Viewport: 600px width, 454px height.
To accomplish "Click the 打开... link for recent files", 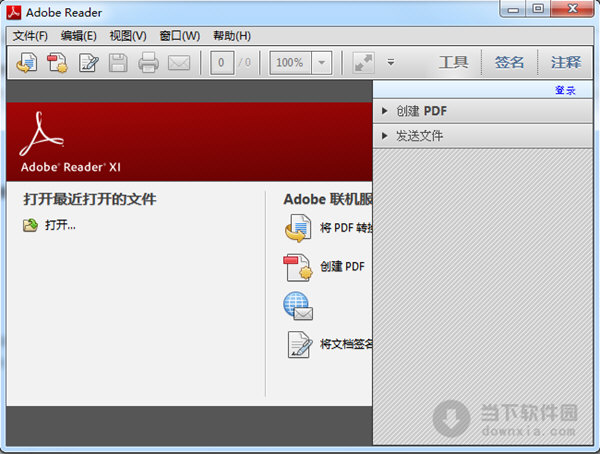I will coord(60,225).
